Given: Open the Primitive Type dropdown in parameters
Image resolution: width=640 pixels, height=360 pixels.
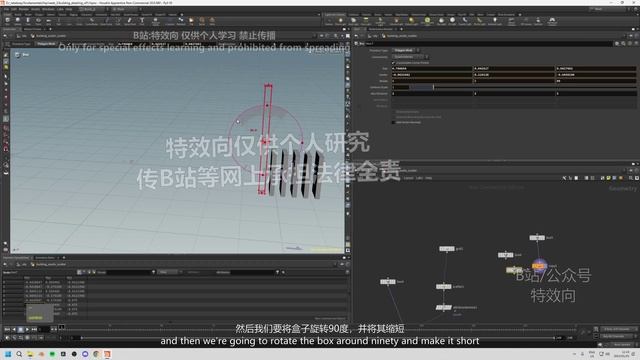Looking at the screenshot, I should pos(406,51).
